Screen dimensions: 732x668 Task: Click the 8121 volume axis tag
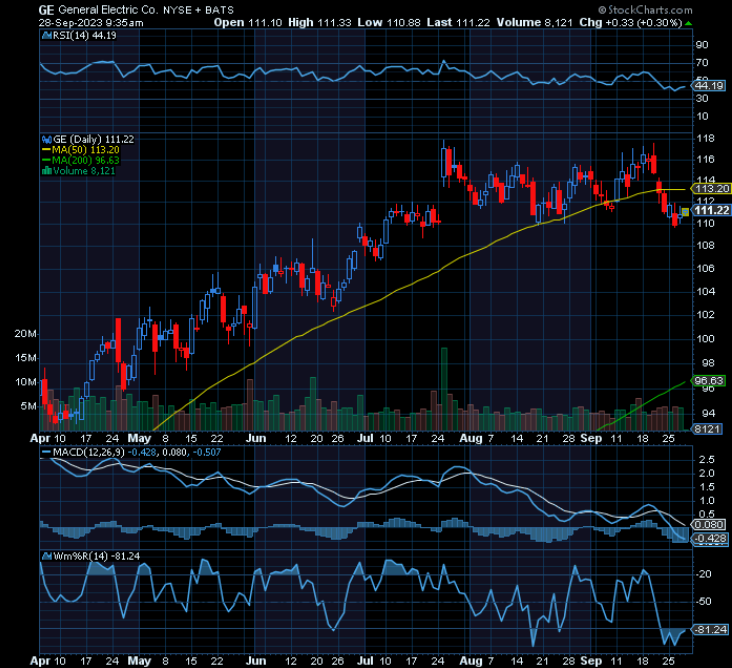pyautogui.click(x=707, y=429)
